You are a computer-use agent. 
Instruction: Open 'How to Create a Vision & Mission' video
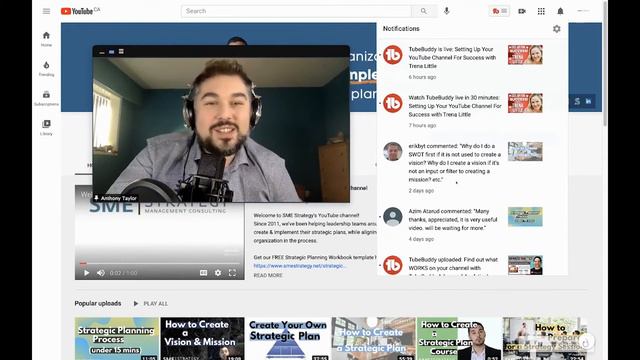(202, 338)
